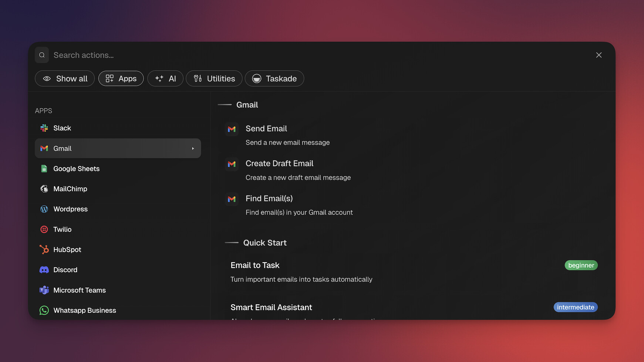Open the Wordpress app actions
The height and width of the screenshot is (362, 644).
click(x=70, y=209)
